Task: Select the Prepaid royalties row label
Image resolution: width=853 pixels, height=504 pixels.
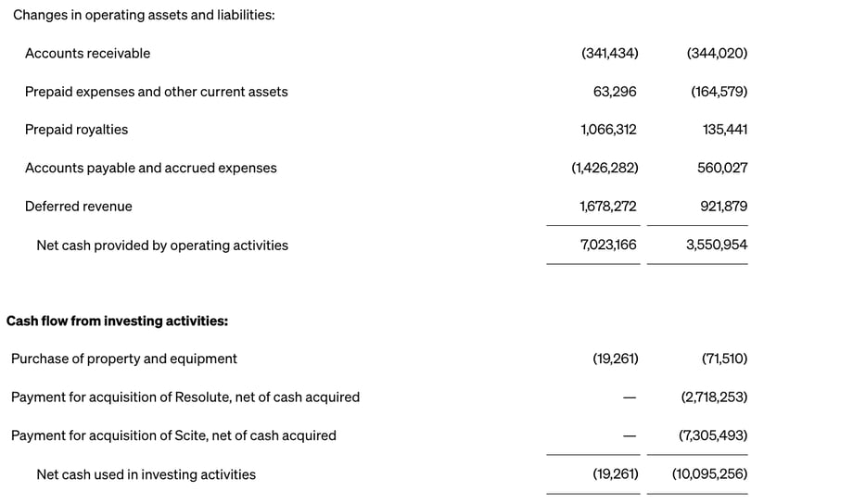Action: tap(76, 130)
